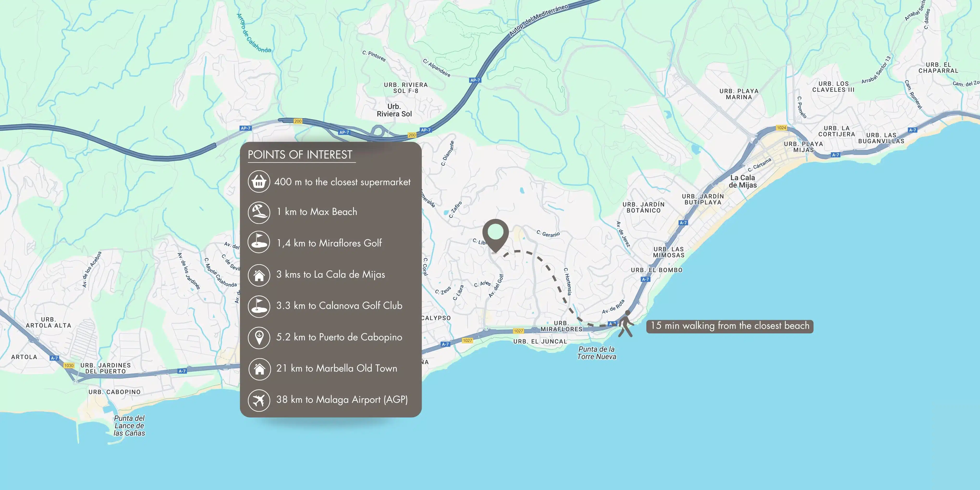Click the yellow 1030 road exit marker
Image resolution: width=980 pixels, height=490 pixels.
[x=68, y=365]
